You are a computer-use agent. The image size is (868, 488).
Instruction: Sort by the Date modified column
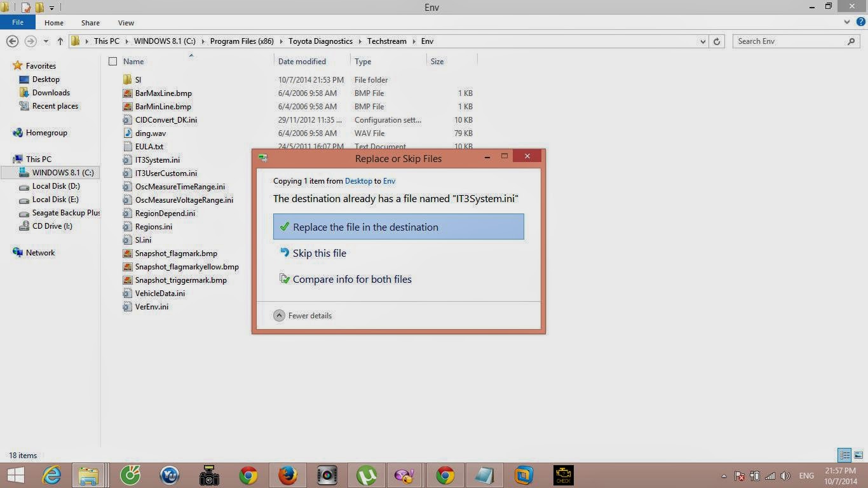coord(302,62)
